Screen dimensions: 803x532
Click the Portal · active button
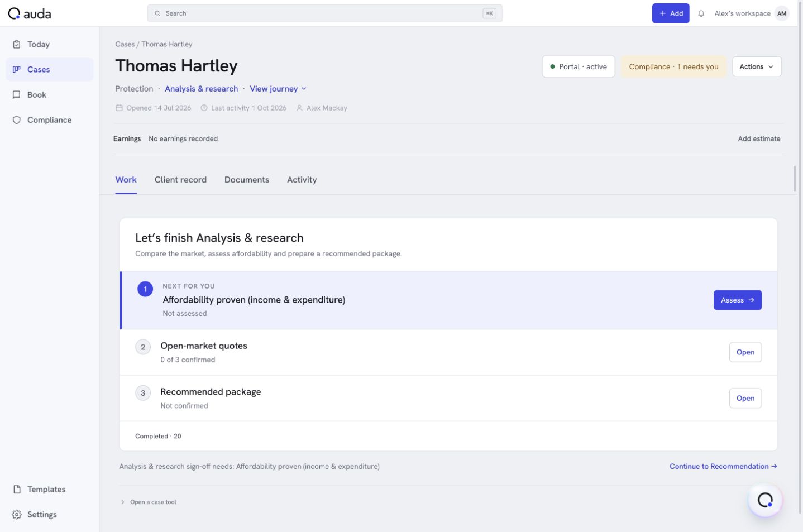[578, 66]
